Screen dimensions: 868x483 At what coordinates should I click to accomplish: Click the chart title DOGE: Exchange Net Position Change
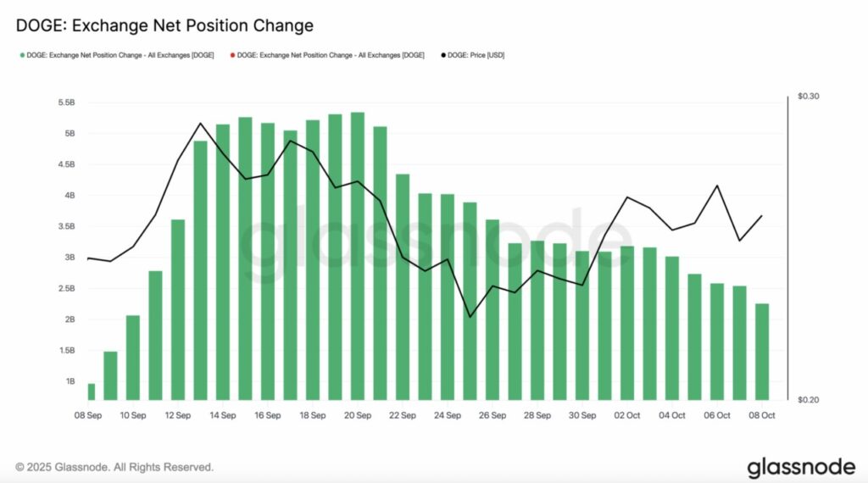(164, 25)
